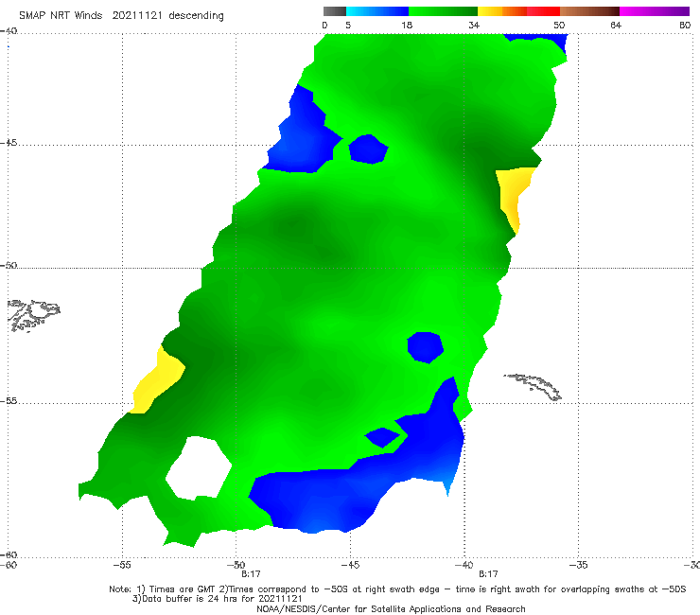Screen dimensions: 700x615
Task: Click the 'Data buffer is 24 hrs' note line
Action: 217,599
